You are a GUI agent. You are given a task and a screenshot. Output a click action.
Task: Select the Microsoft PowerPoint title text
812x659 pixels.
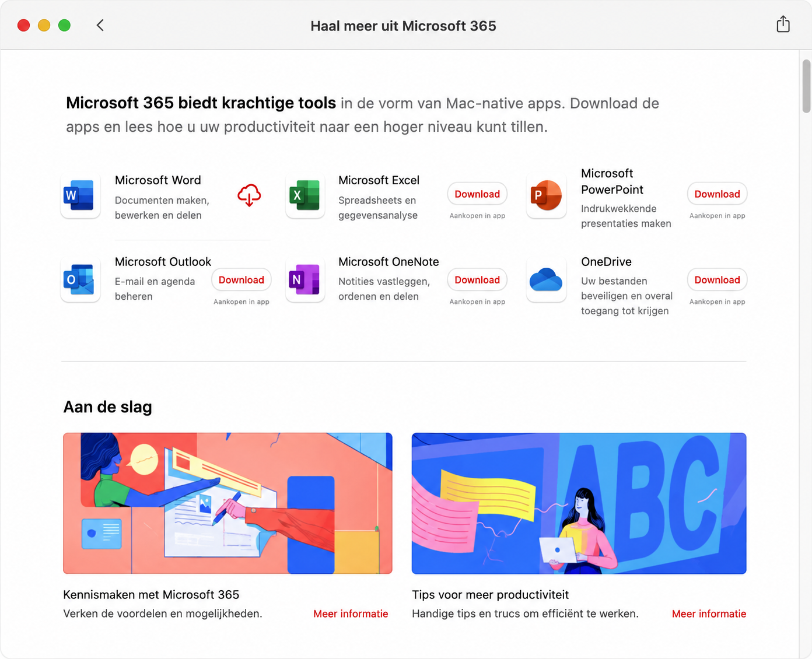point(612,181)
